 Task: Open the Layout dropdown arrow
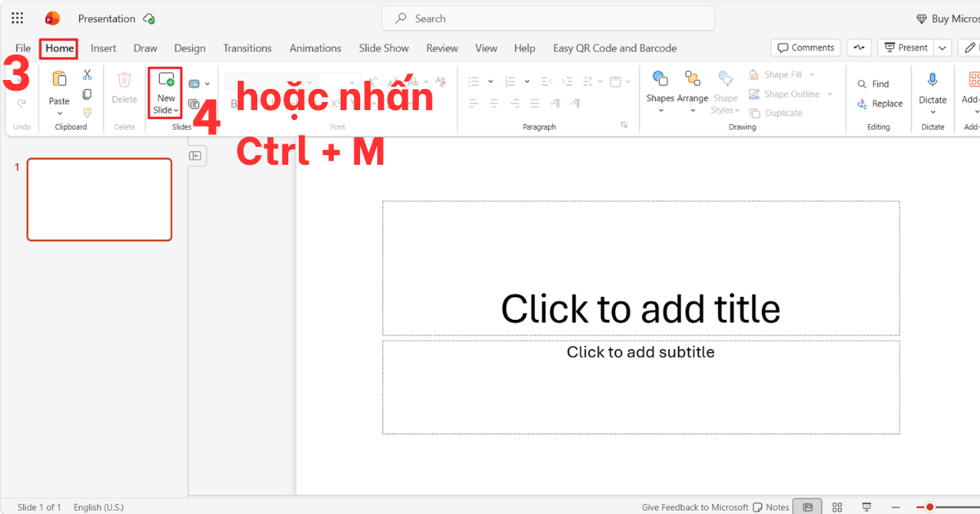pos(207,84)
